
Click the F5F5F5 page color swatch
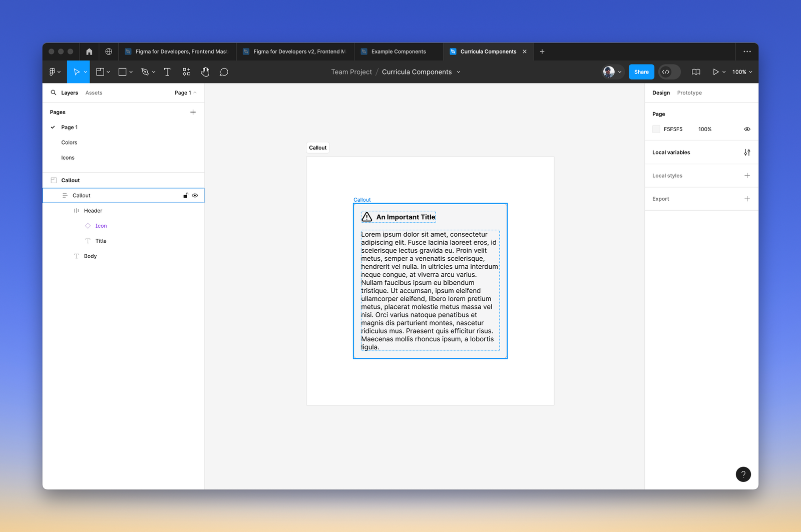click(656, 129)
